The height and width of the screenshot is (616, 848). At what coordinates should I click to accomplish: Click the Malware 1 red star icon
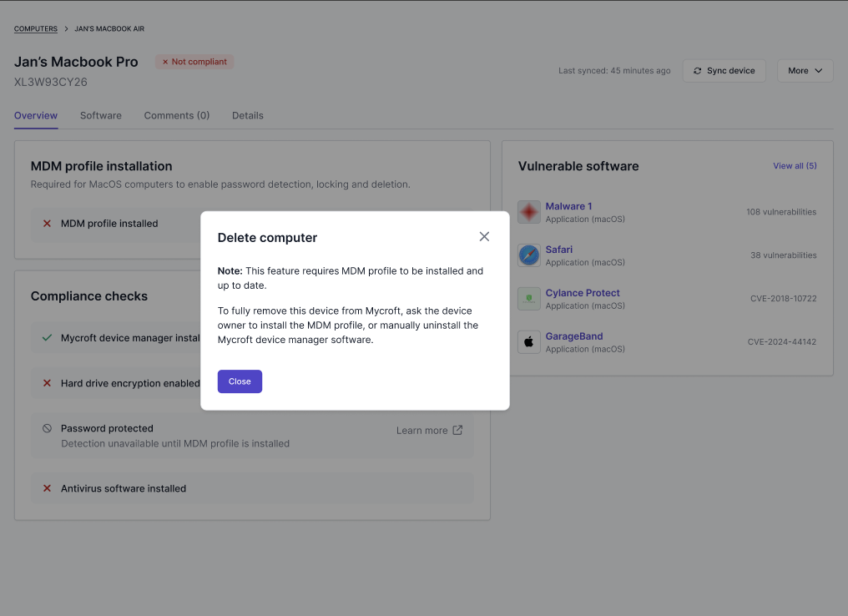(x=529, y=212)
